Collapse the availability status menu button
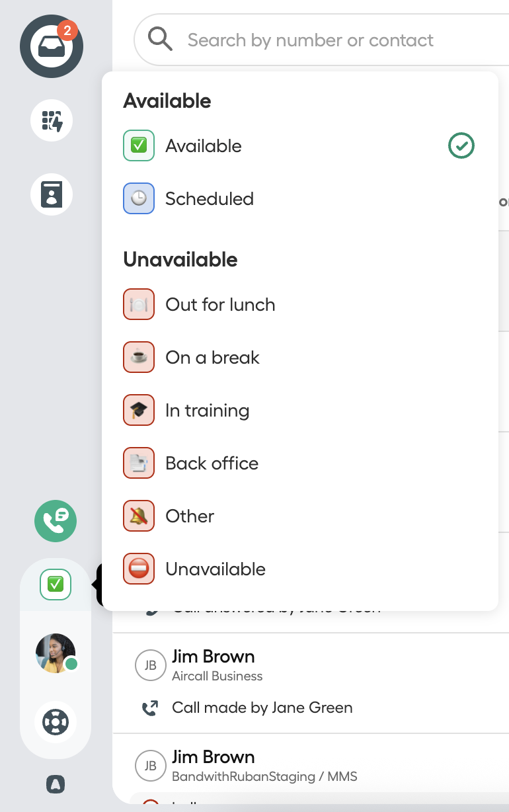The width and height of the screenshot is (509, 812). [x=56, y=585]
